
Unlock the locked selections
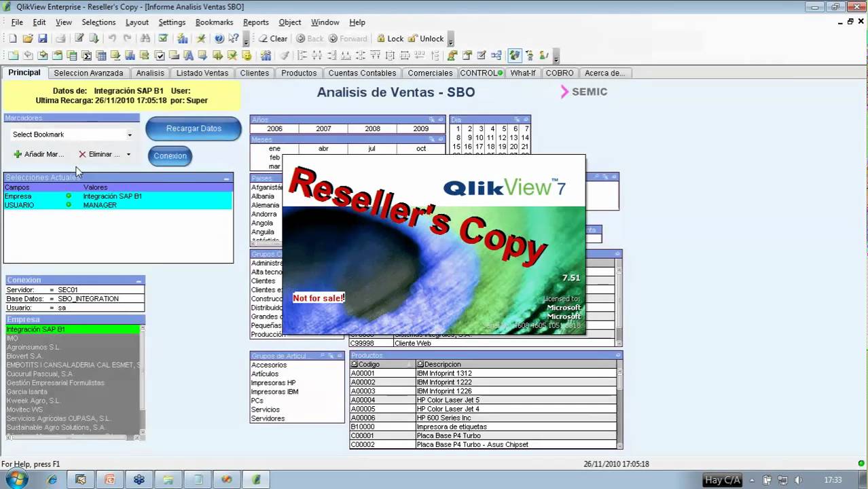[x=426, y=39]
